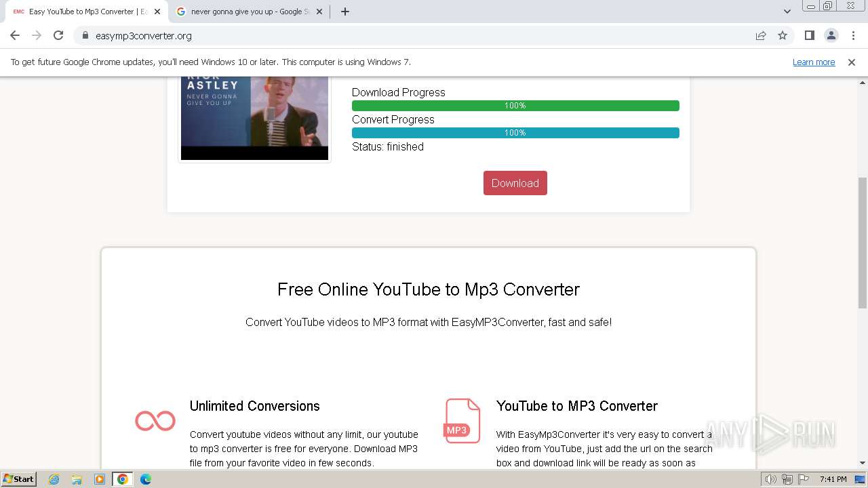
Task: Click the Free Online YouTube to Mp3 Converter heading
Action: click(429, 289)
